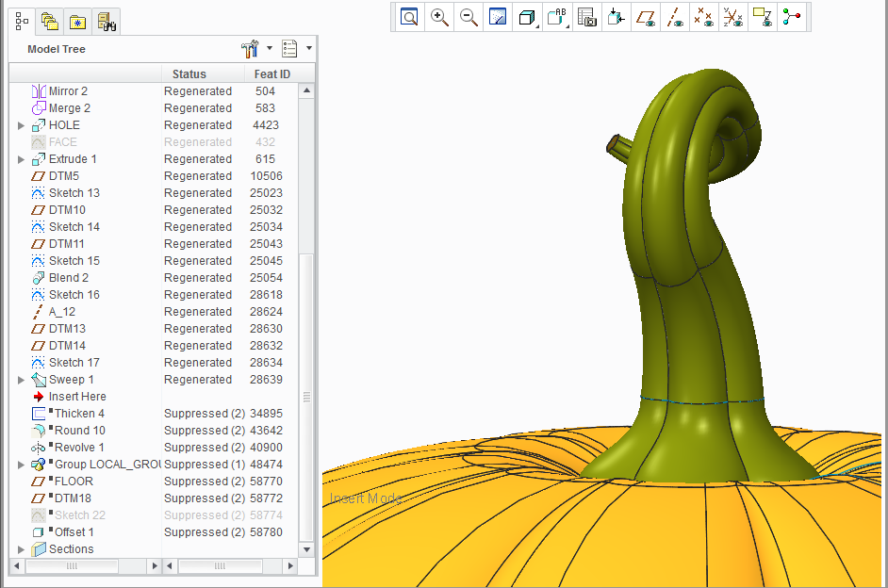Select the Zoom Out magnifier tool
The image size is (888, 588).
coord(469,17)
